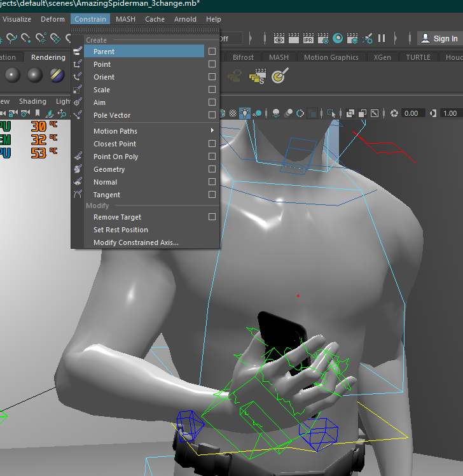Screen dimensions: 463x476
Task: Click the pause viewport update icon
Action: click(382, 38)
